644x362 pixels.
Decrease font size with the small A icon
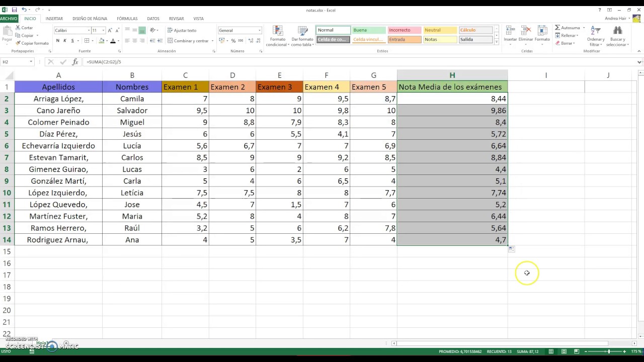(117, 30)
